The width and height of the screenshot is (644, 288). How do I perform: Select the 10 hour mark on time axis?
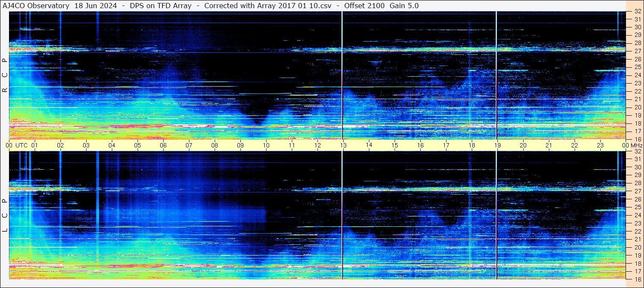(266, 145)
